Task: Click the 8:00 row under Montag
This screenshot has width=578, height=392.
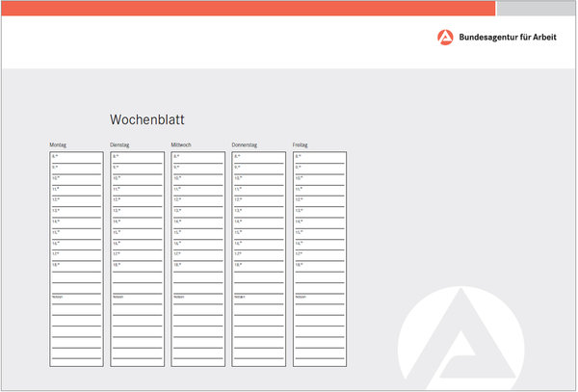Action: [x=76, y=157]
